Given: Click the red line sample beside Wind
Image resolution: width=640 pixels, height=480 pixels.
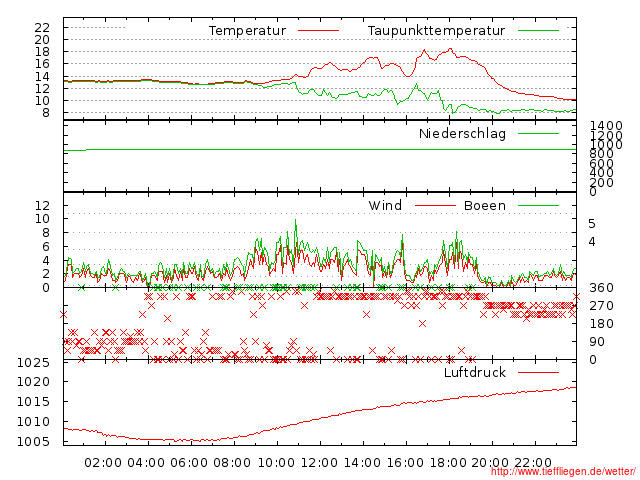Looking at the screenshot, I should click(435, 205).
